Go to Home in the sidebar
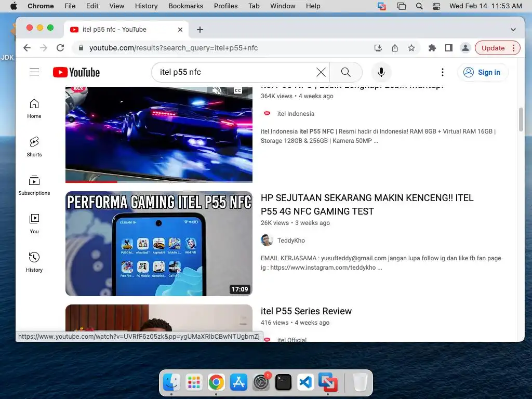The width and height of the screenshot is (532, 399). point(34,109)
